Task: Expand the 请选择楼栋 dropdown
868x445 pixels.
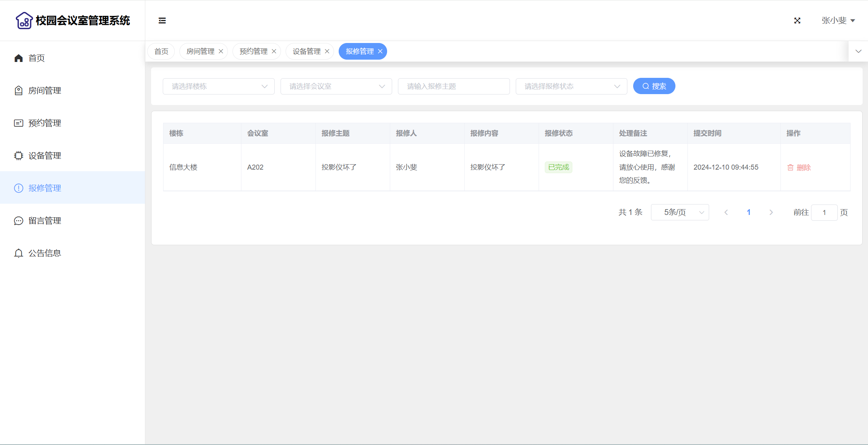Action: (219, 86)
